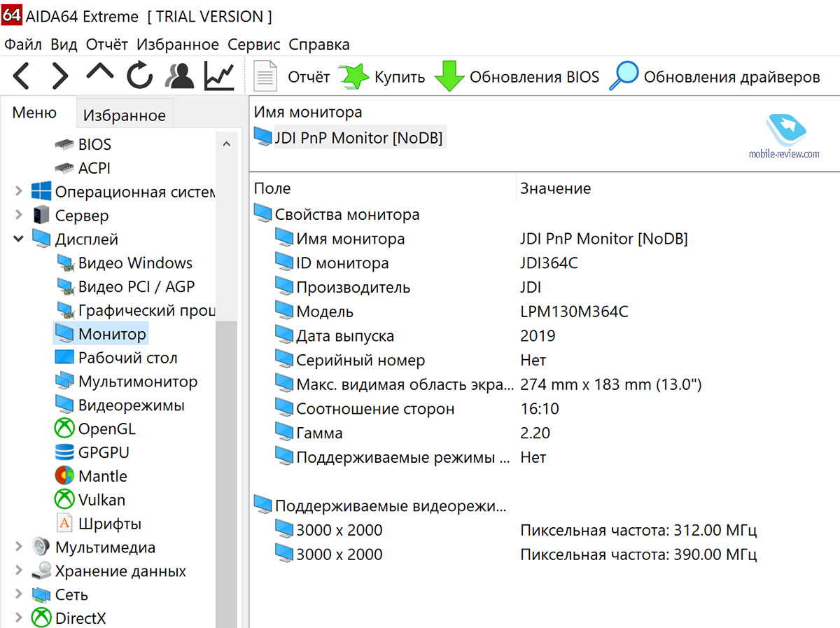This screenshot has width=840, height=628.
Task: Select JDI PnP Monitor [NoDB] in top list
Action: pos(349,138)
